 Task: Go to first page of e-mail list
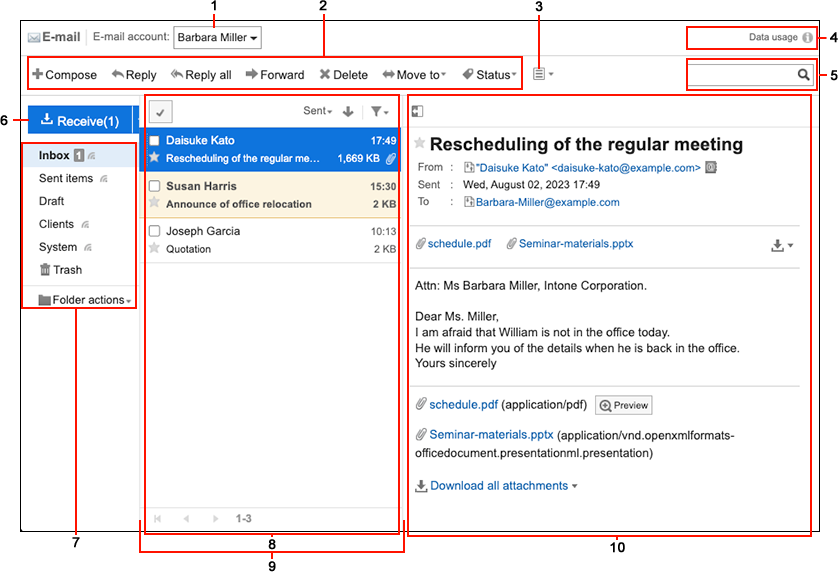pyautogui.click(x=158, y=518)
